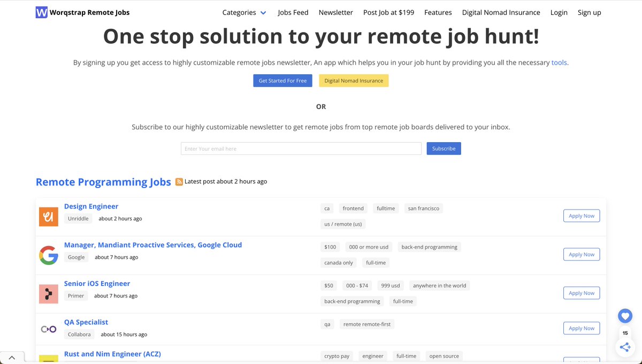
Task: Open the Remote Programming Jobs heading link
Action: click(x=103, y=182)
